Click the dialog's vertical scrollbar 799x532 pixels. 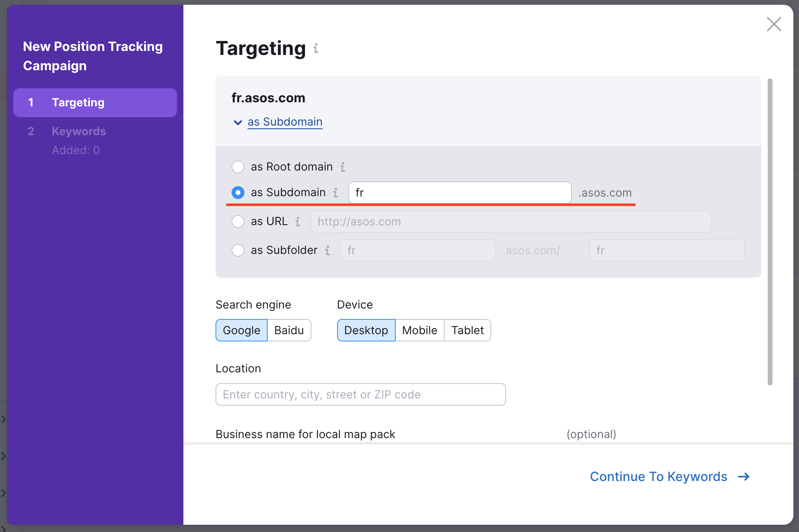pyautogui.click(x=770, y=232)
